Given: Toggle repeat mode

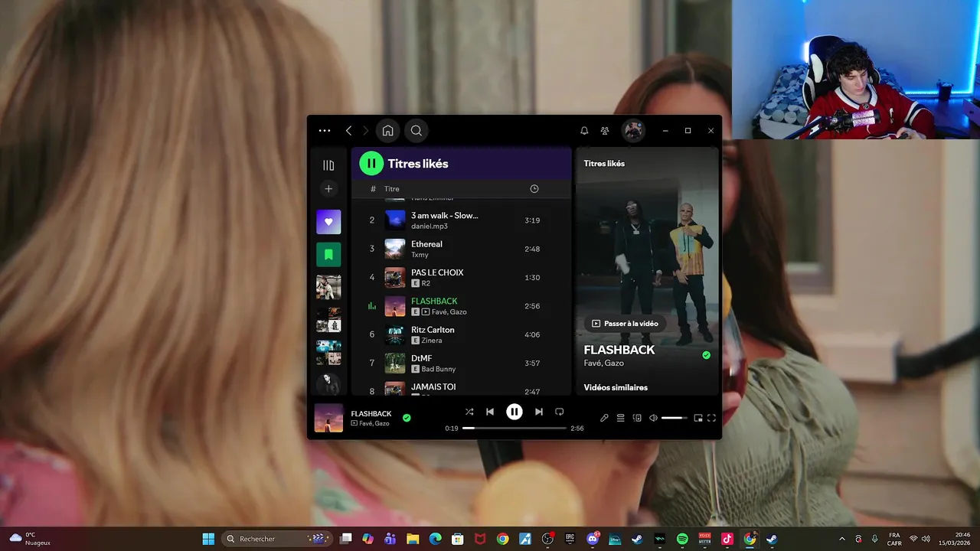Looking at the screenshot, I should (560, 412).
